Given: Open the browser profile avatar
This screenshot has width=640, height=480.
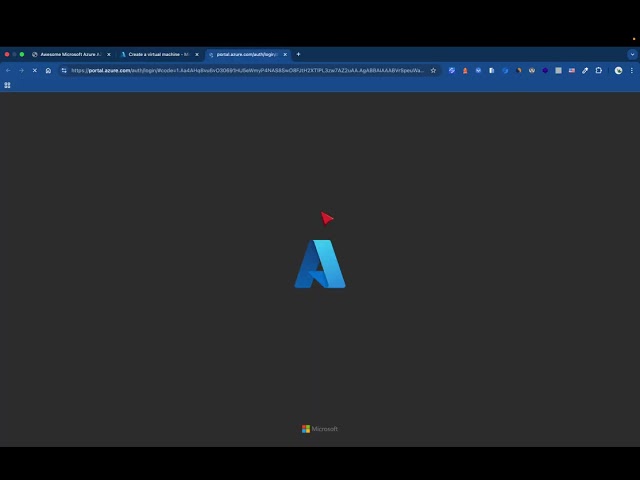Looking at the screenshot, I should click(x=618, y=71).
